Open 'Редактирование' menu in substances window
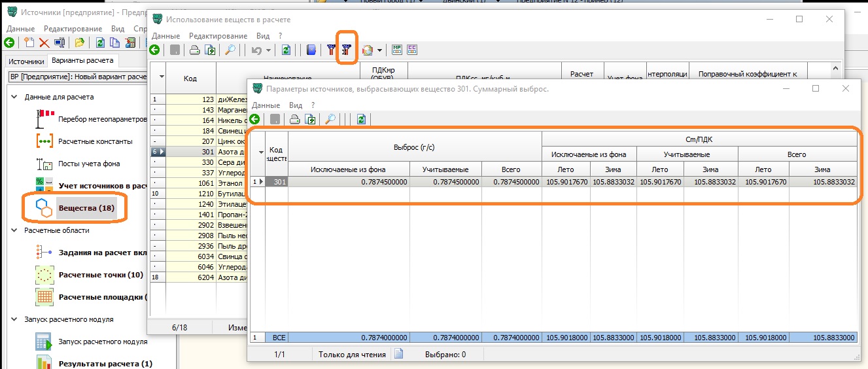The height and width of the screenshot is (369, 868). click(x=218, y=36)
